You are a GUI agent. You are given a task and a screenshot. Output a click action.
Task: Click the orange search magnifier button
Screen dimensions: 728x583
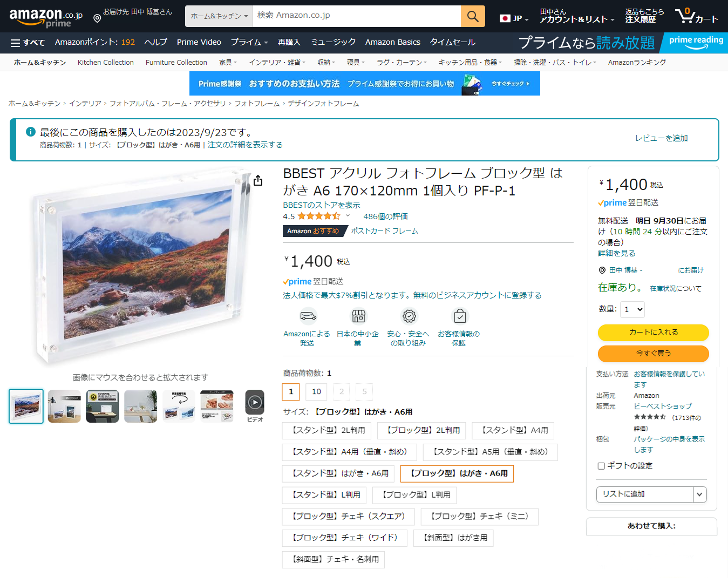pos(472,16)
